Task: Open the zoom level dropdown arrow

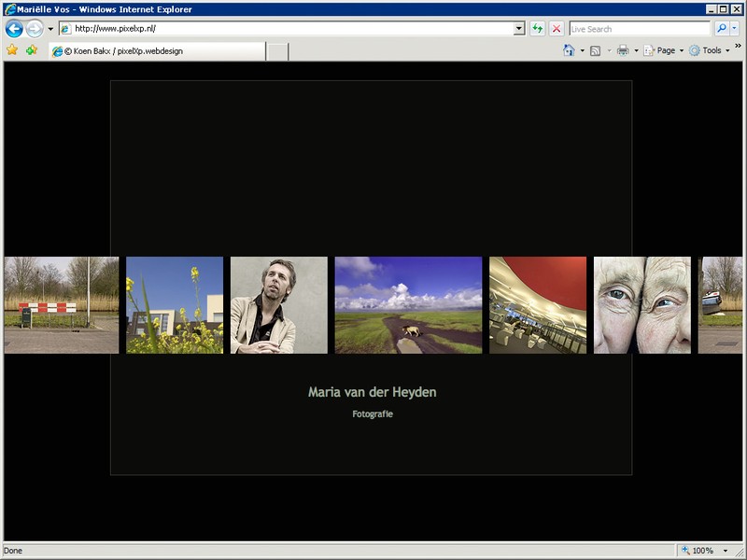Action: point(727,551)
